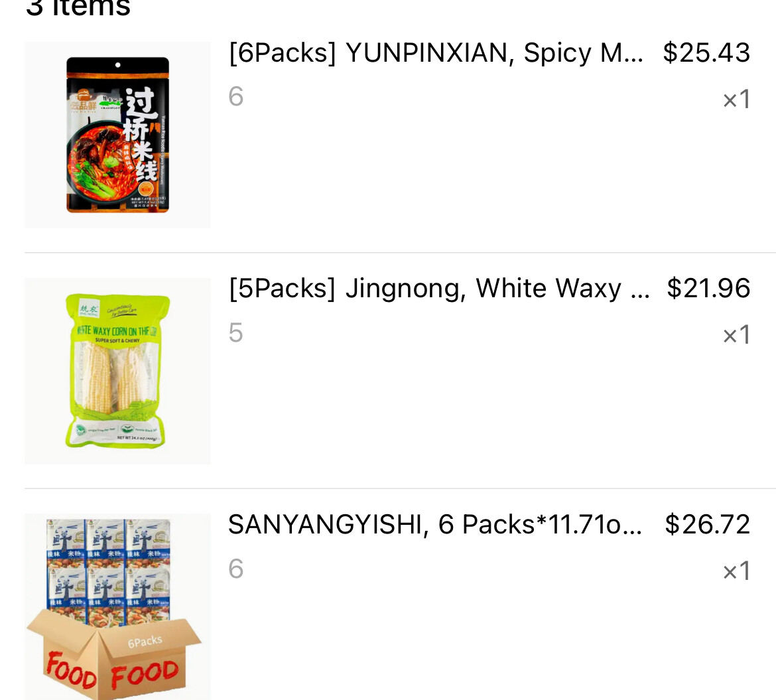Click the 6Packs label on the box
The height and width of the screenshot is (700, 776).
pyautogui.click(x=145, y=641)
